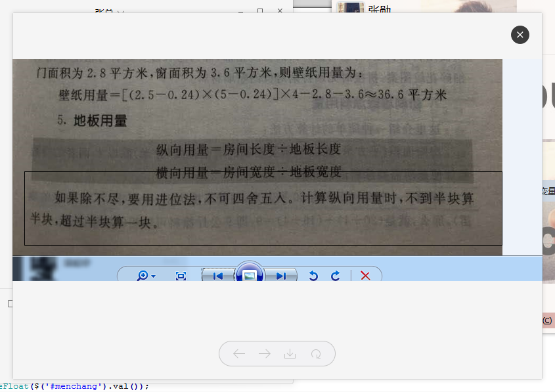Screen dimensions: 555x392
Task: Click the magnifier zoom icon in the pictured photo viewer bar
Action: (143, 276)
